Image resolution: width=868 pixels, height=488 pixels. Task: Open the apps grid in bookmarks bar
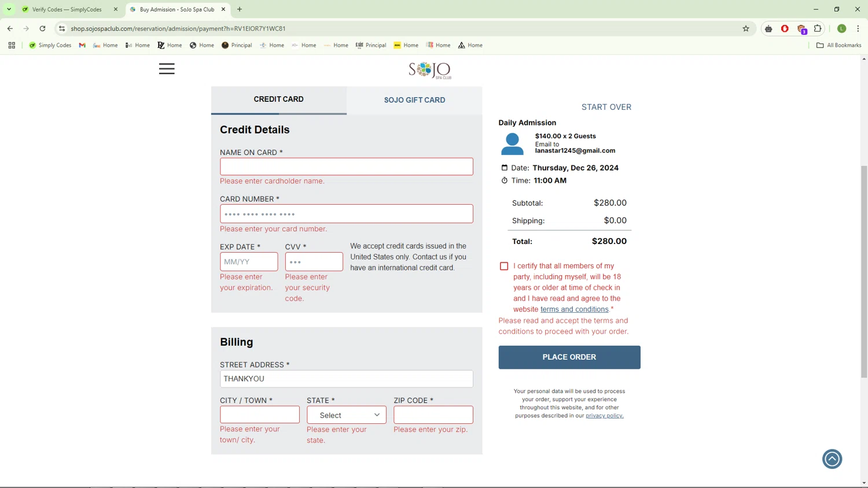coord(12,45)
